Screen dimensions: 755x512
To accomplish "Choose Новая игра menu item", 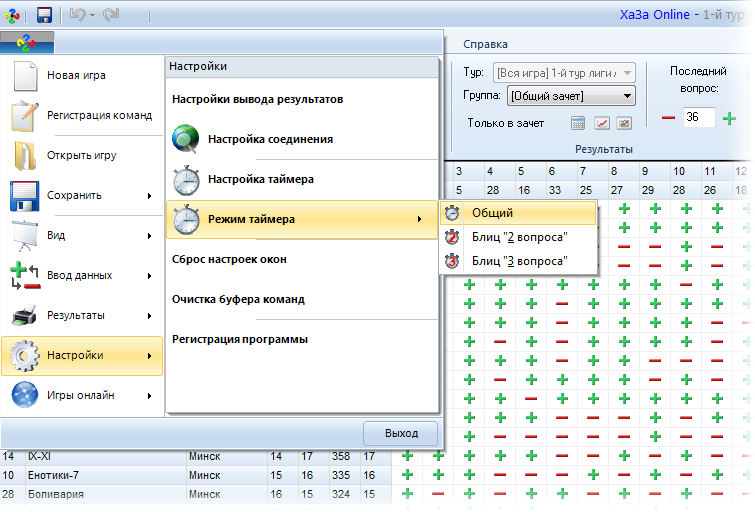I will (82, 75).
